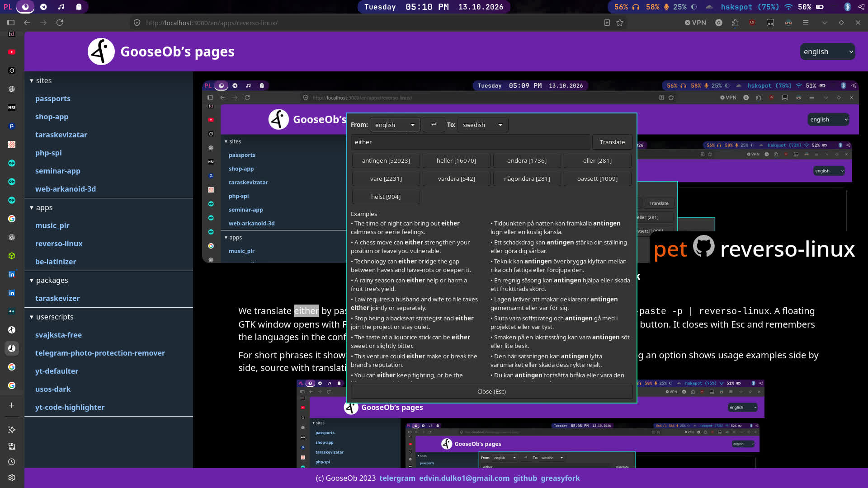Go back to the previous page

click(27, 23)
